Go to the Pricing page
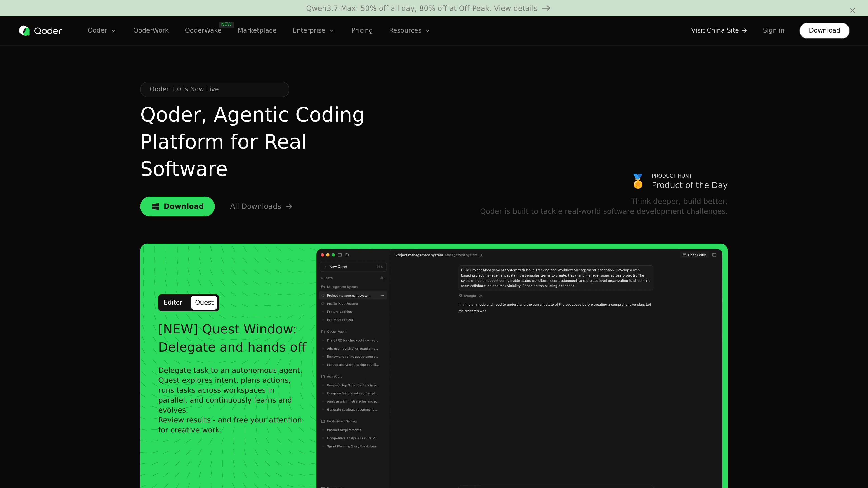 pyautogui.click(x=362, y=31)
